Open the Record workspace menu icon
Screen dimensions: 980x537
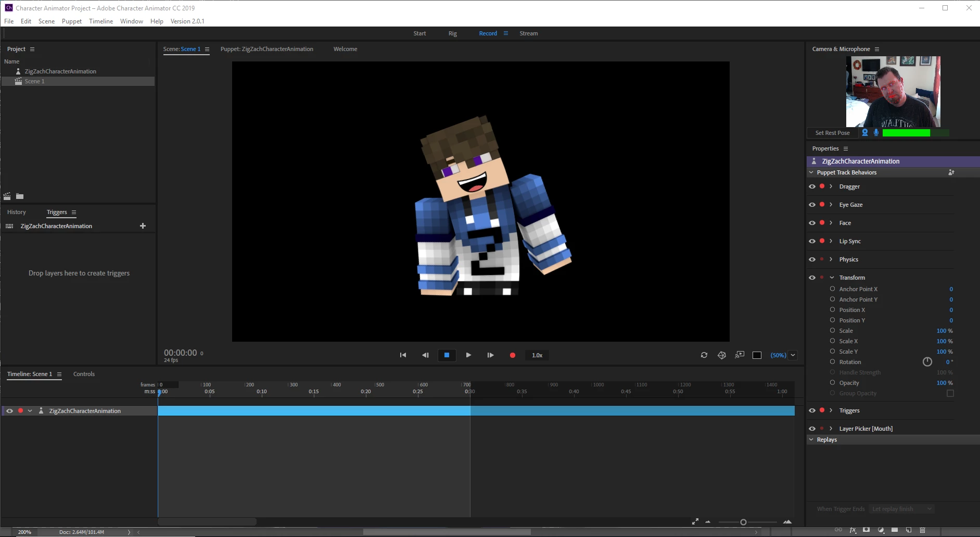pyautogui.click(x=505, y=33)
